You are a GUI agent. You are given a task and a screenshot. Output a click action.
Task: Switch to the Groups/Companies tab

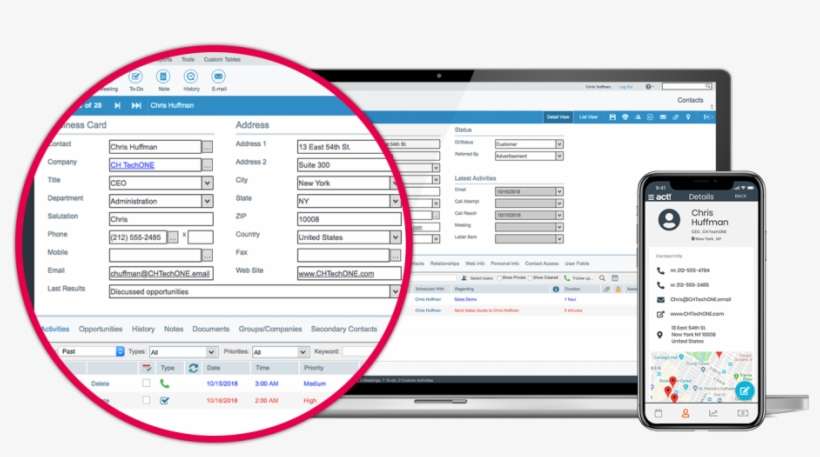pos(270,329)
